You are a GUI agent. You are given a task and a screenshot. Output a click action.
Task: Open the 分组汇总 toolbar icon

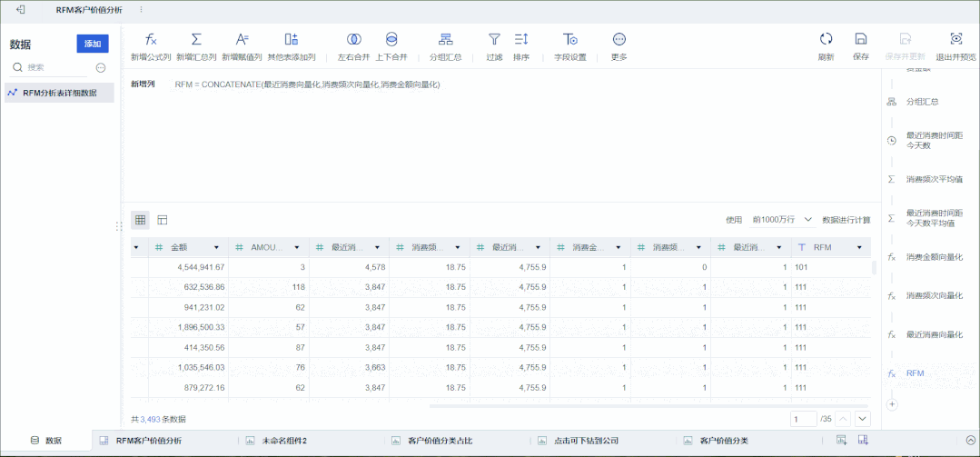(x=446, y=39)
